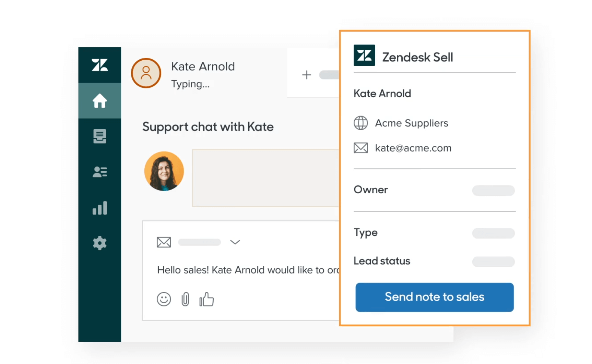Click the Zendesk Sell logo icon
592x364 pixels.
[x=364, y=55]
